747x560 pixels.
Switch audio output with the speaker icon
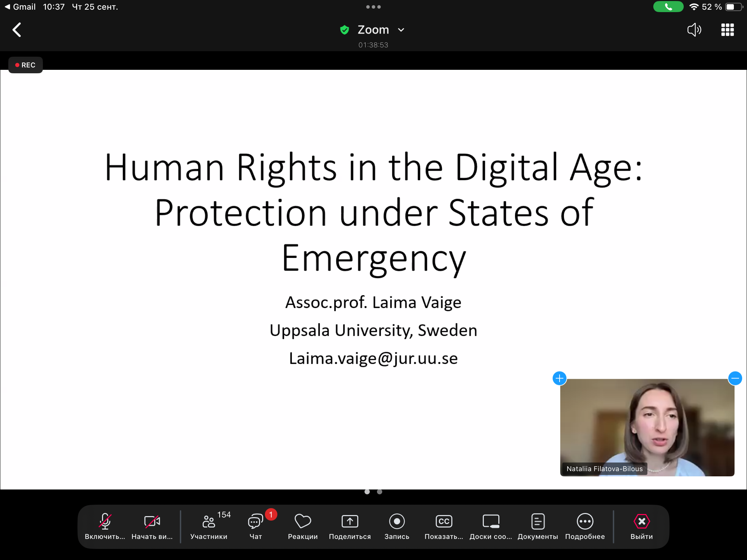694,30
